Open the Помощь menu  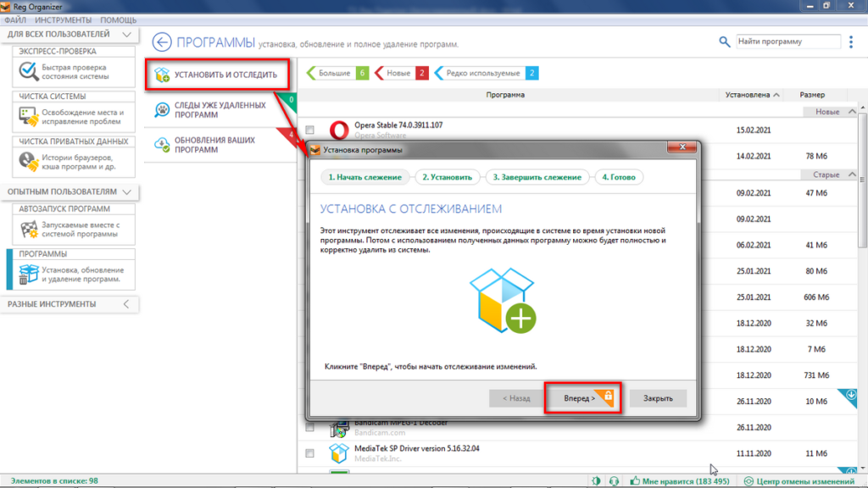[x=118, y=19]
